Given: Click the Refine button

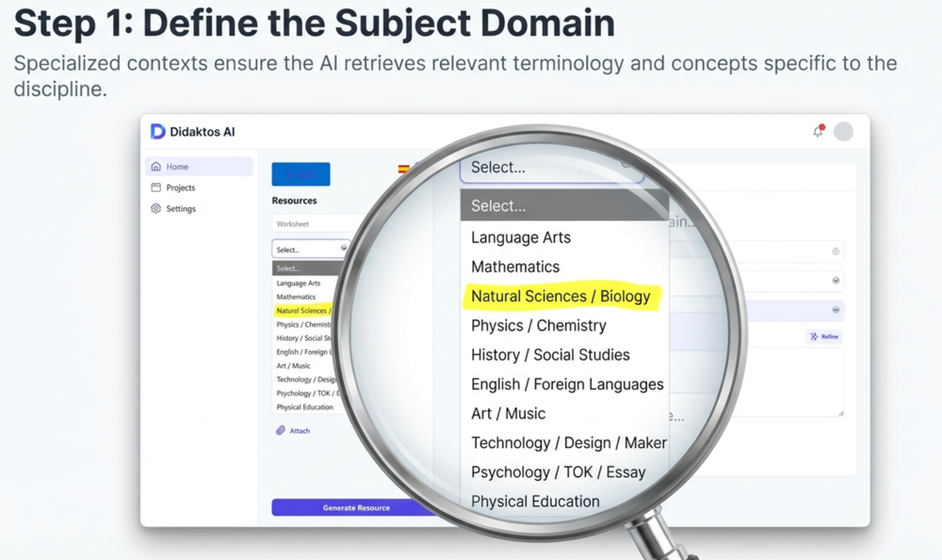Looking at the screenshot, I should pos(824,336).
